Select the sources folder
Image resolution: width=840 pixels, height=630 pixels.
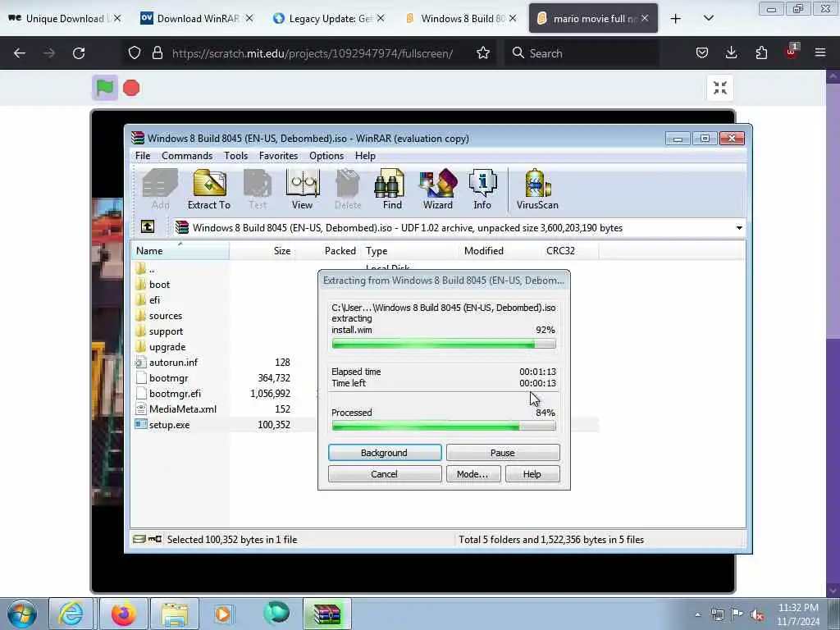point(165,316)
